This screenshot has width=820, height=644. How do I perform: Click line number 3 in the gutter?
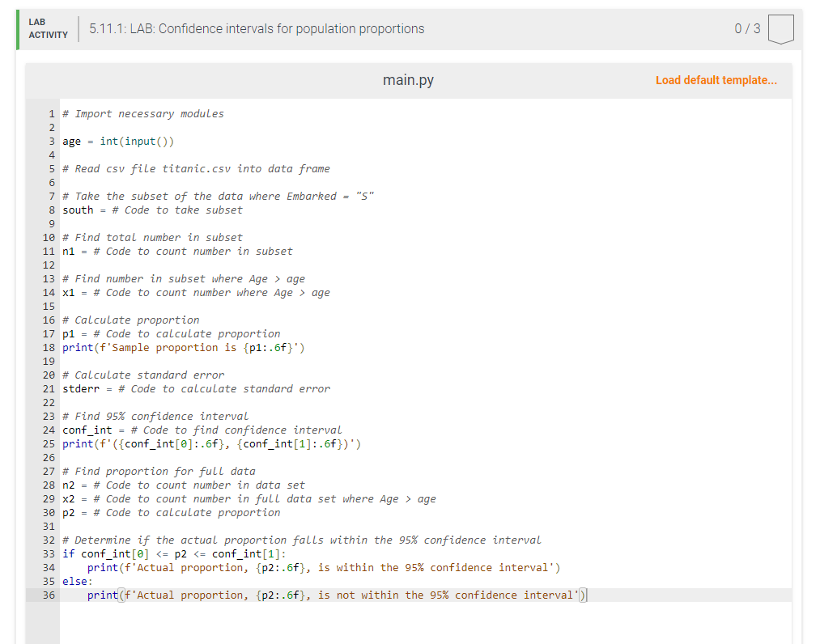51,141
